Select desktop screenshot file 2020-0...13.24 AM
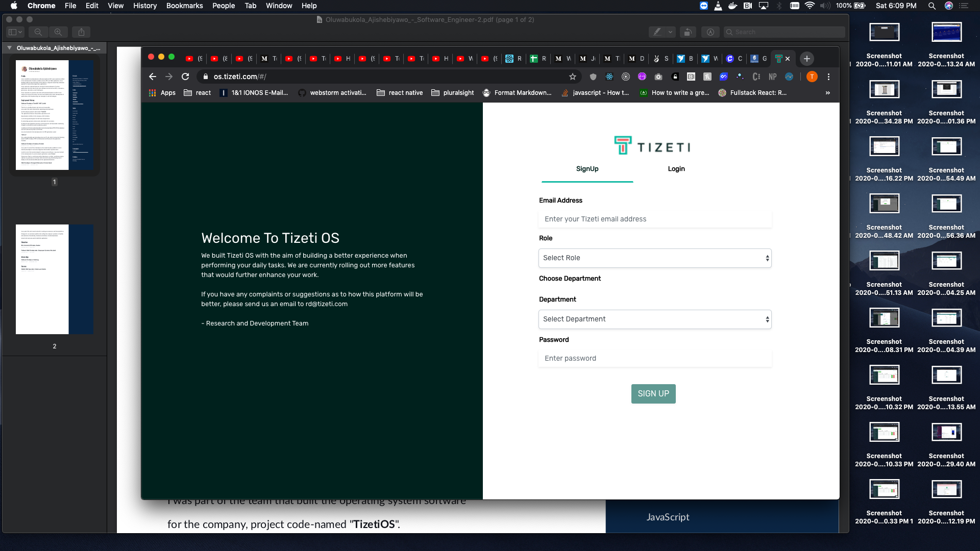The height and width of the screenshot is (551, 980). tap(946, 45)
